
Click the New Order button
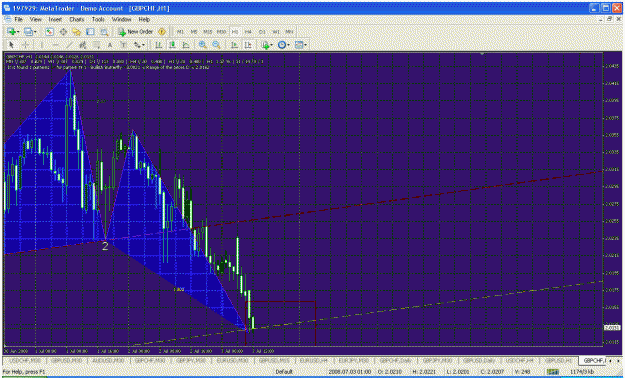point(136,32)
